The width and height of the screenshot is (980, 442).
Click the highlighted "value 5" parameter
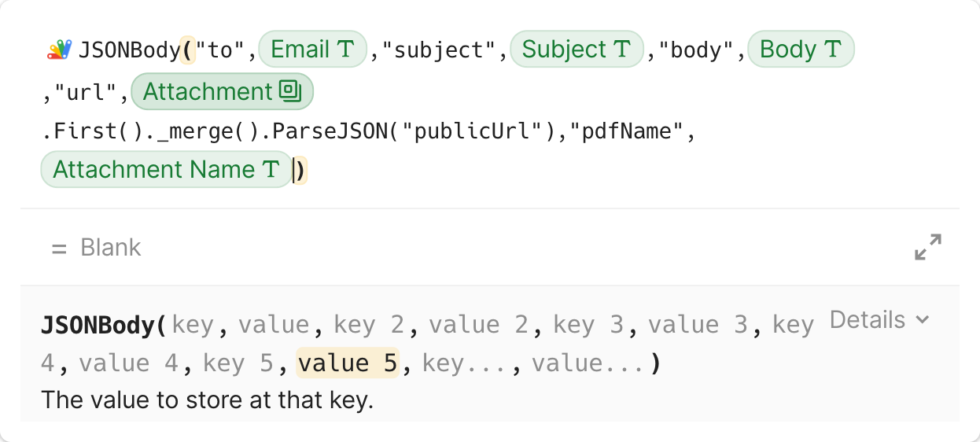click(x=348, y=363)
